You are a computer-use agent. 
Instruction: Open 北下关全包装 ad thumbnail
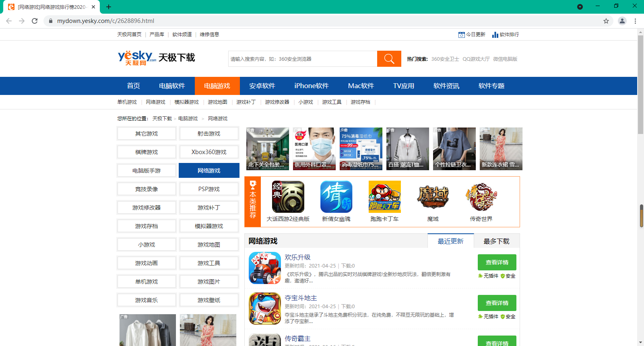coord(268,149)
